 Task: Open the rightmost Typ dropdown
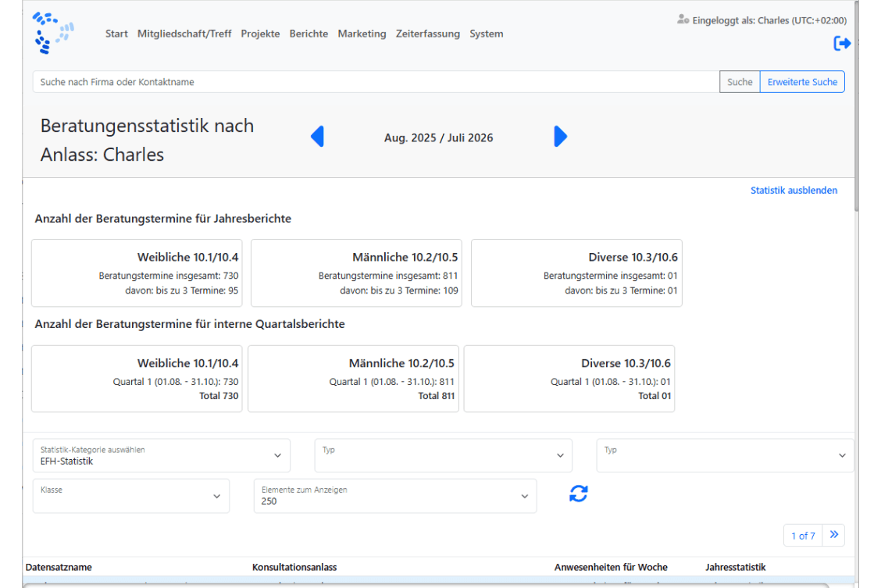pos(725,455)
